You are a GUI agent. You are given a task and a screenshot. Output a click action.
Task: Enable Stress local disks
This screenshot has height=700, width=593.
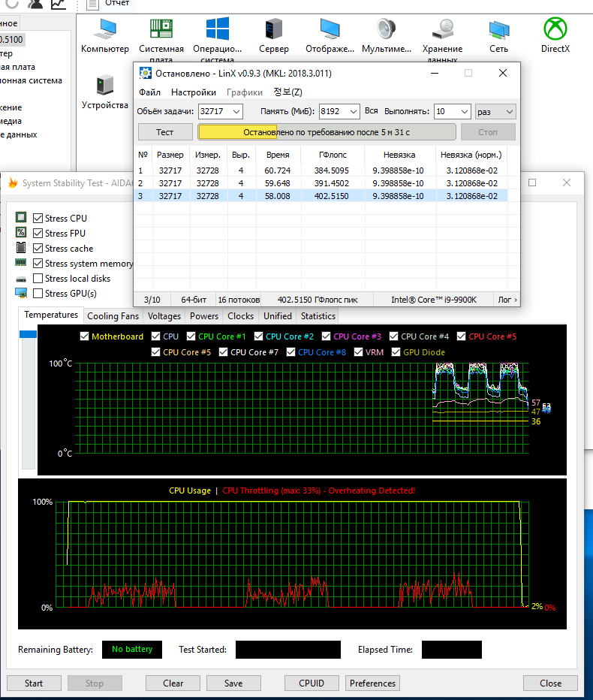pos(38,279)
